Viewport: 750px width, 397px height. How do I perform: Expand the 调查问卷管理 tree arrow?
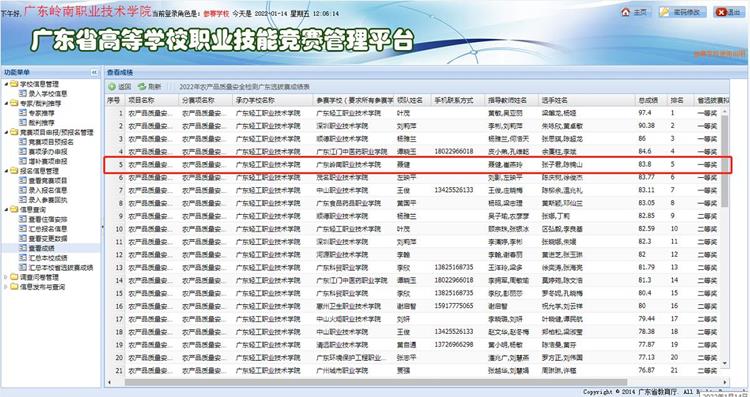pyautogui.click(x=6, y=277)
